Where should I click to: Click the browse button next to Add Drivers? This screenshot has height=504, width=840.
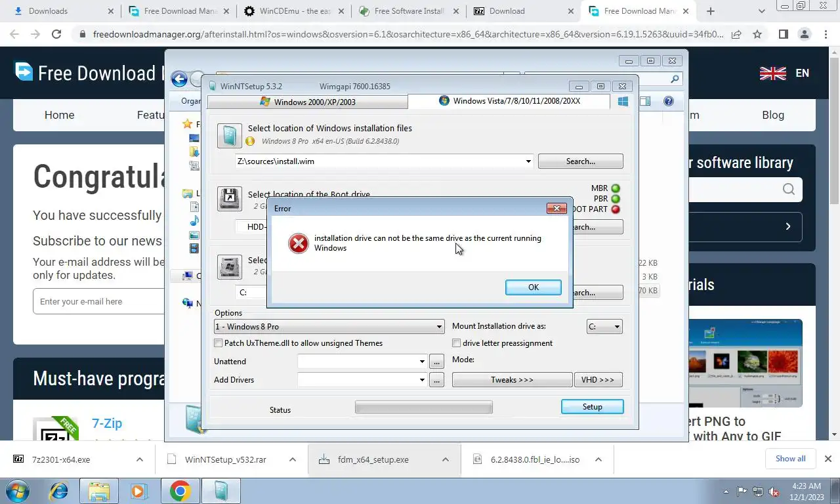pyautogui.click(x=436, y=380)
